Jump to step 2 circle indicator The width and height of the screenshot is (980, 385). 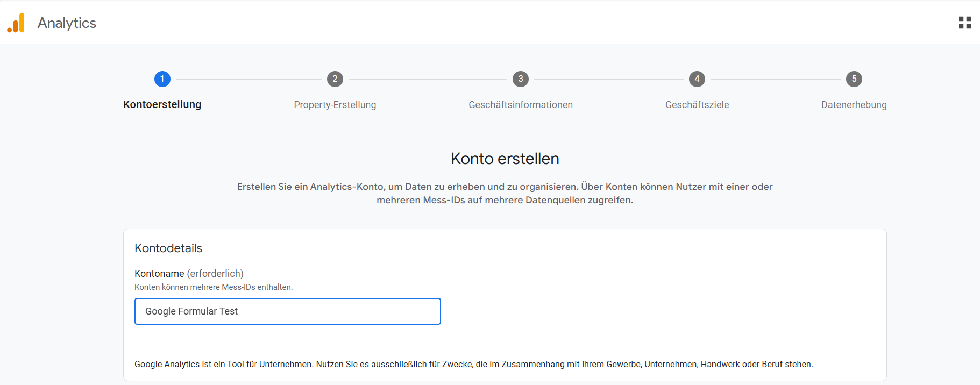(335, 79)
